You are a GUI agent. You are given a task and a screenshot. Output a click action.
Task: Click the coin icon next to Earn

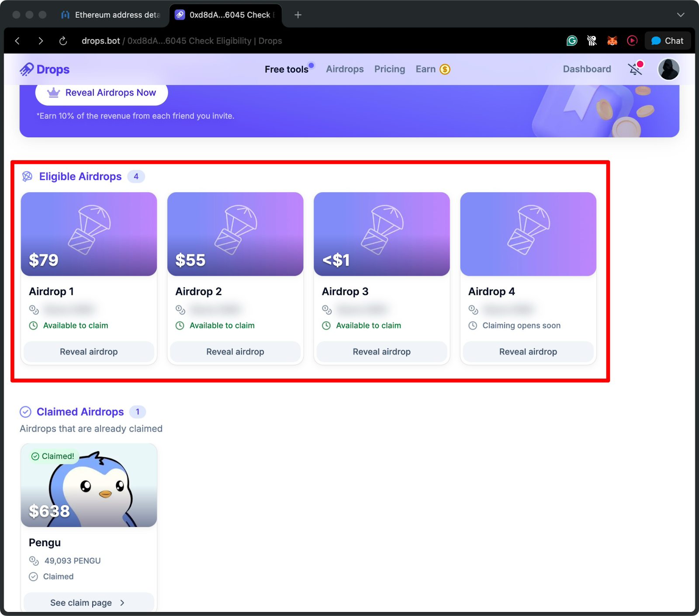(x=444, y=69)
